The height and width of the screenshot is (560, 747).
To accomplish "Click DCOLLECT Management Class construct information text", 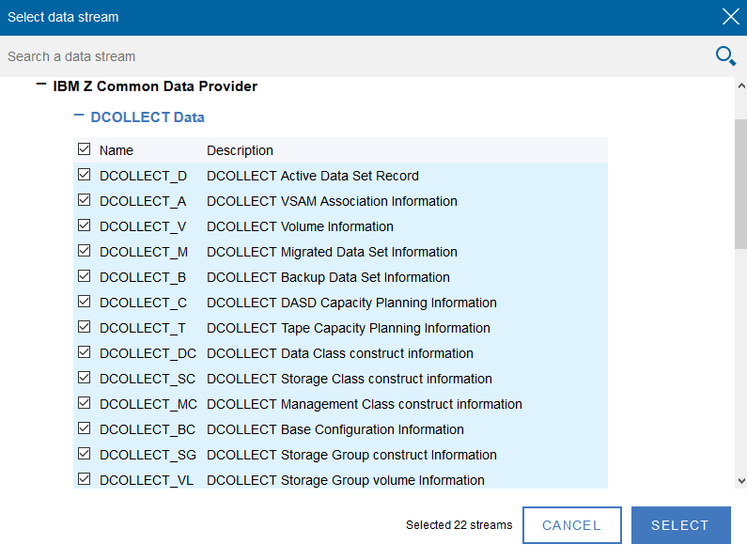I will [365, 404].
